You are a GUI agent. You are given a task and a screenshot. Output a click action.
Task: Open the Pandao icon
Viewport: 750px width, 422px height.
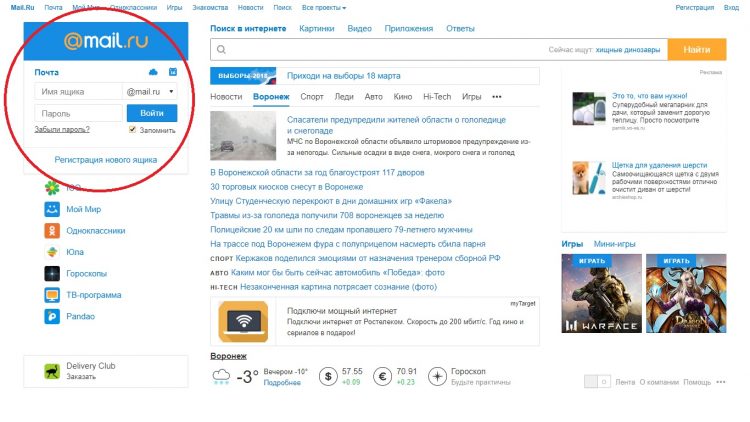point(52,316)
